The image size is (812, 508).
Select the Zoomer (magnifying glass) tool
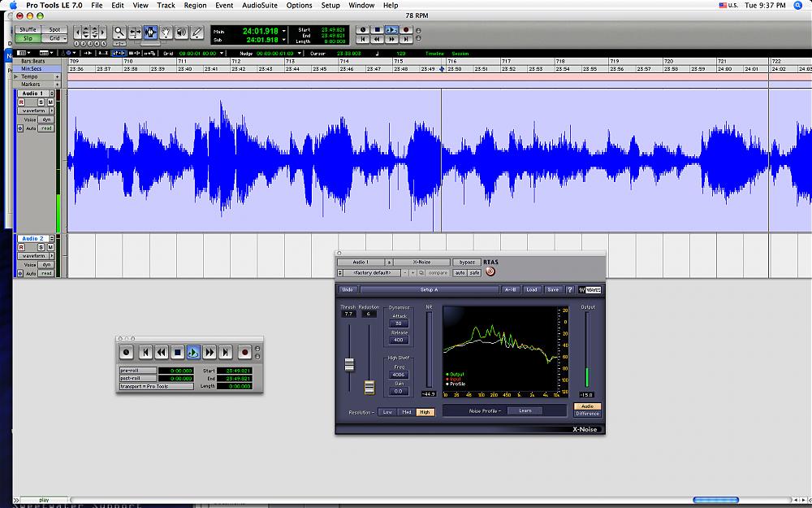point(119,33)
